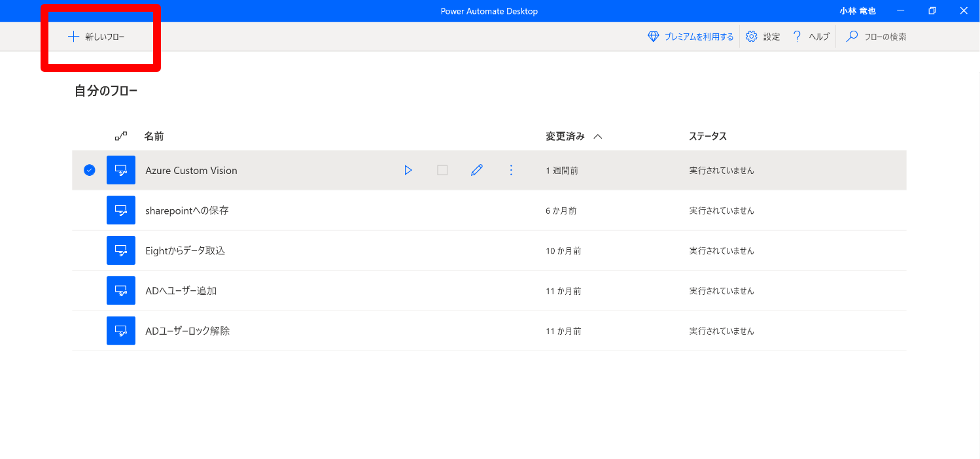
Task: Click the 1 週間前 modified cell
Action: 562,171
